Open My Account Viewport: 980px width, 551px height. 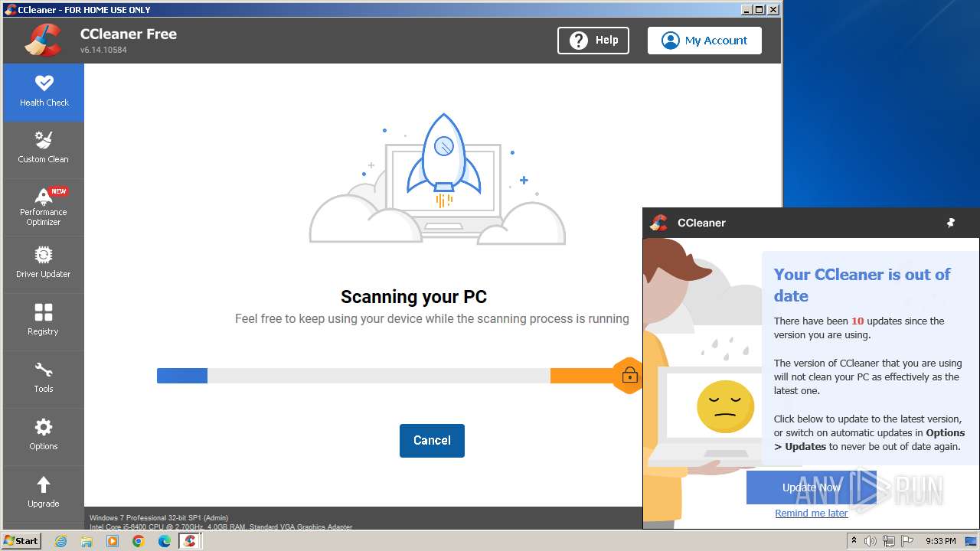coord(704,41)
